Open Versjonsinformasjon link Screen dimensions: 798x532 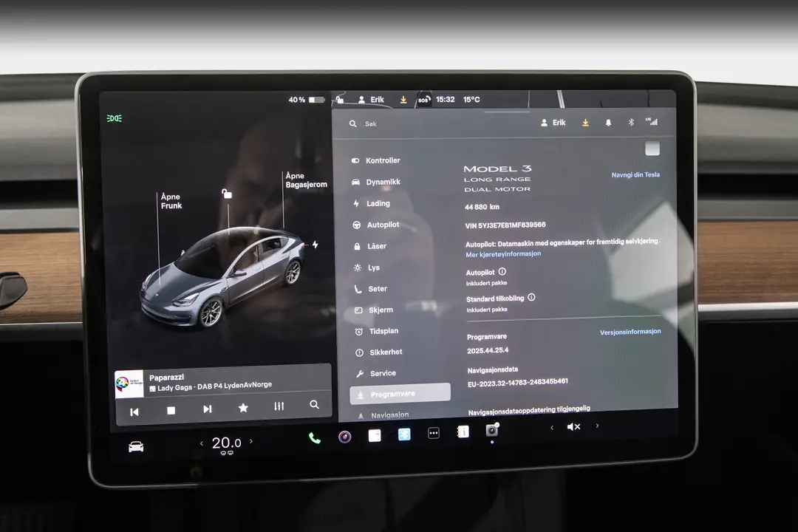[x=630, y=332]
